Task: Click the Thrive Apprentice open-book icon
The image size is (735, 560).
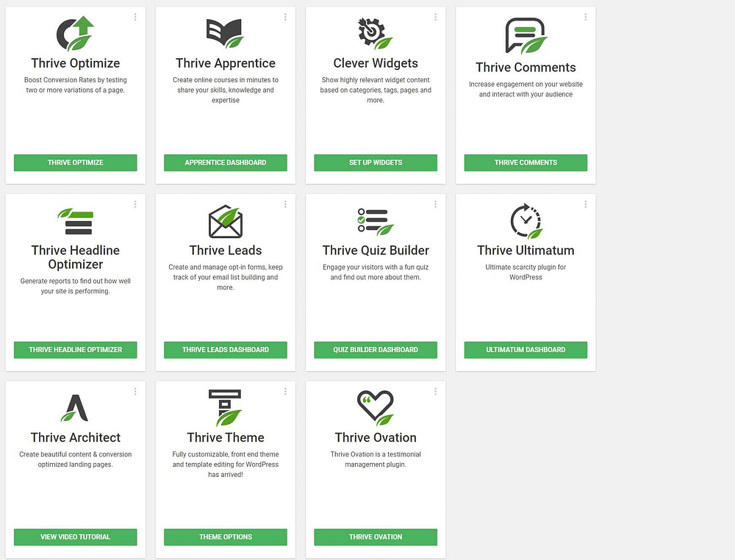Action: coord(225,34)
